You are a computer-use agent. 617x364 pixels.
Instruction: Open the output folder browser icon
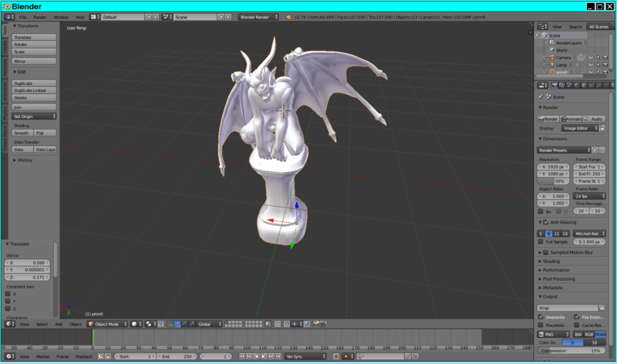pos(602,307)
